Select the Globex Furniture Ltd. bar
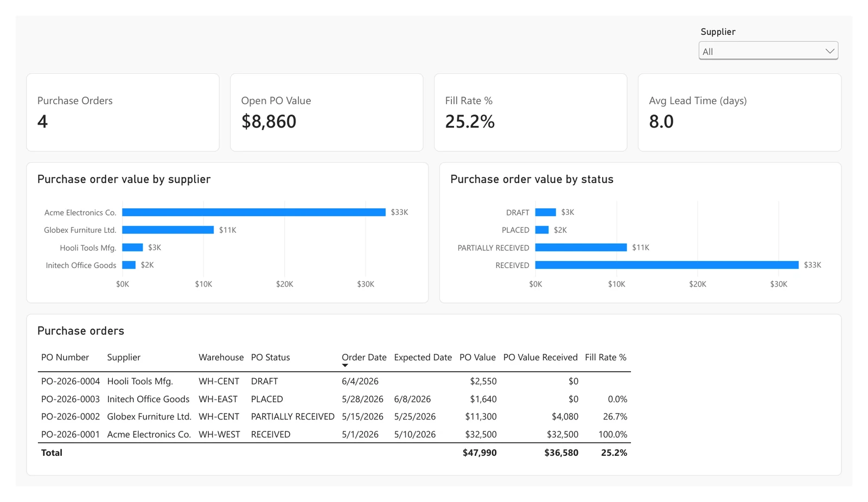 168,230
